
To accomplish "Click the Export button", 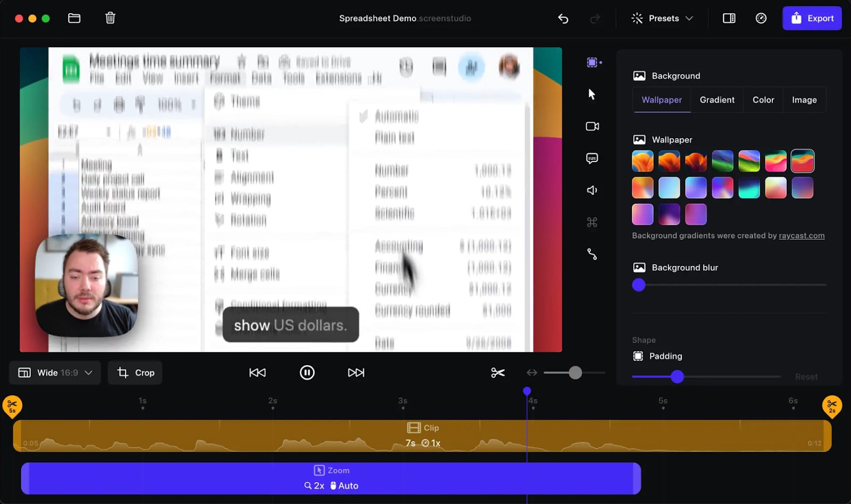I will (812, 18).
